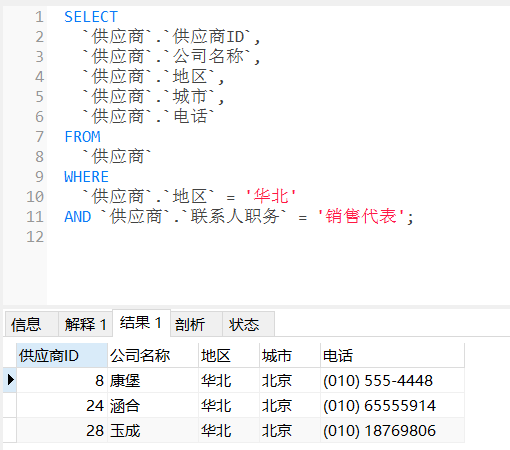
Task: Click the 地区 column header
Action: pos(229,355)
